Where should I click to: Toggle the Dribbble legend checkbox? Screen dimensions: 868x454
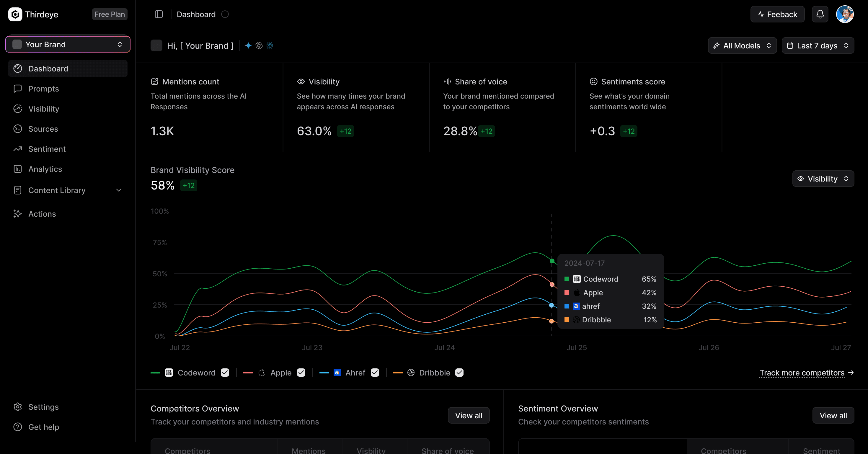tap(459, 373)
